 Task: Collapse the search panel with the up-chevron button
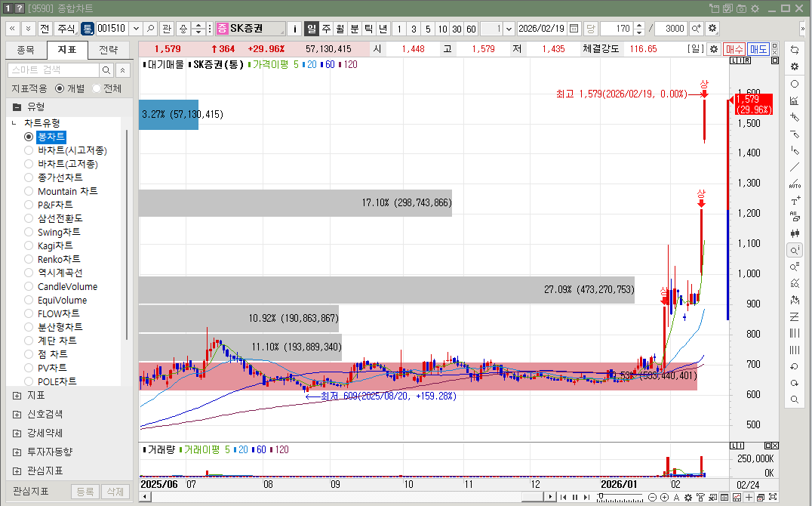point(123,70)
